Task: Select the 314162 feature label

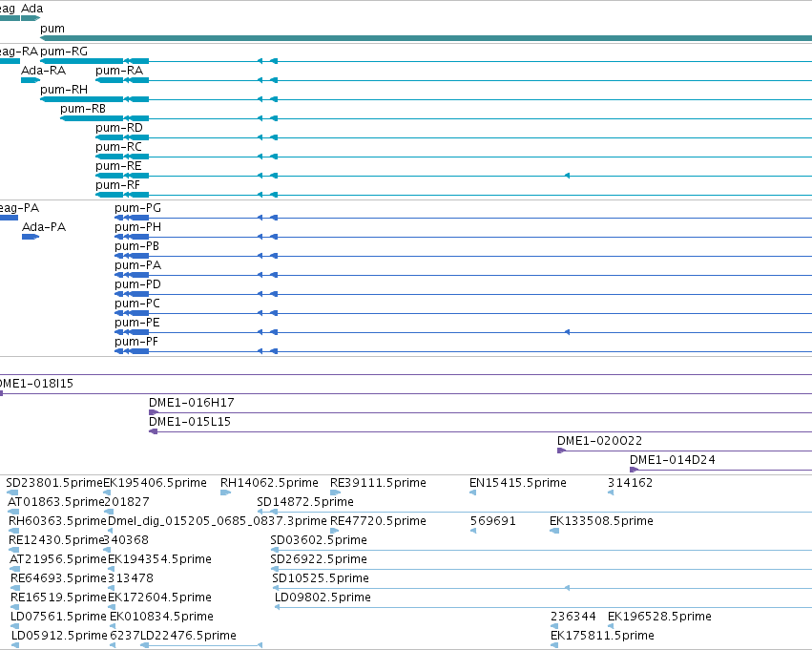Action: (x=631, y=483)
